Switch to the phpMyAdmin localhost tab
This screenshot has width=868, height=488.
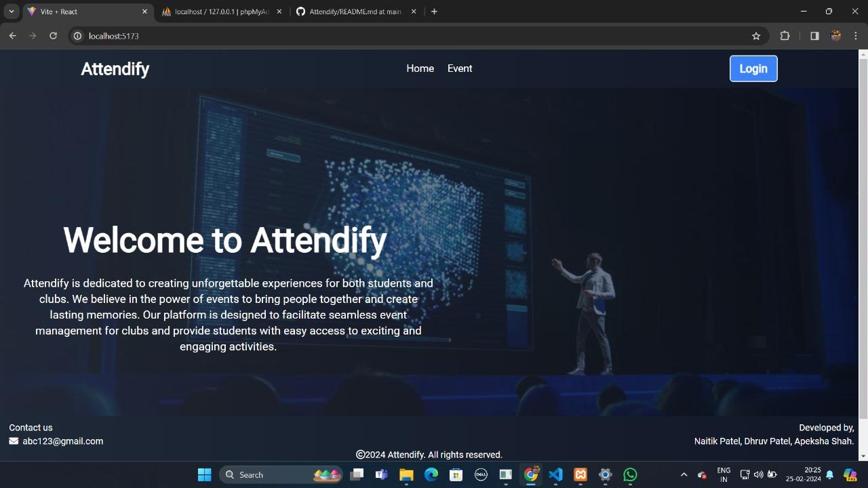222,12
